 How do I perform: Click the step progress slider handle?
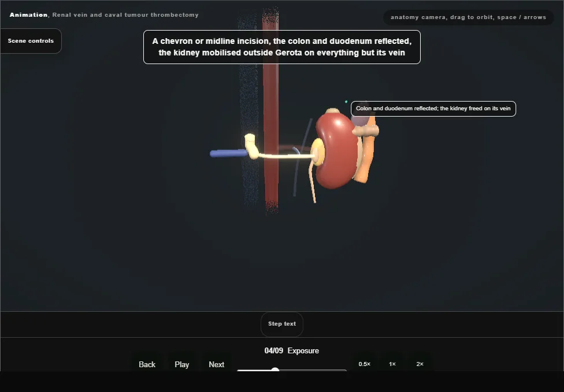[x=275, y=369]
